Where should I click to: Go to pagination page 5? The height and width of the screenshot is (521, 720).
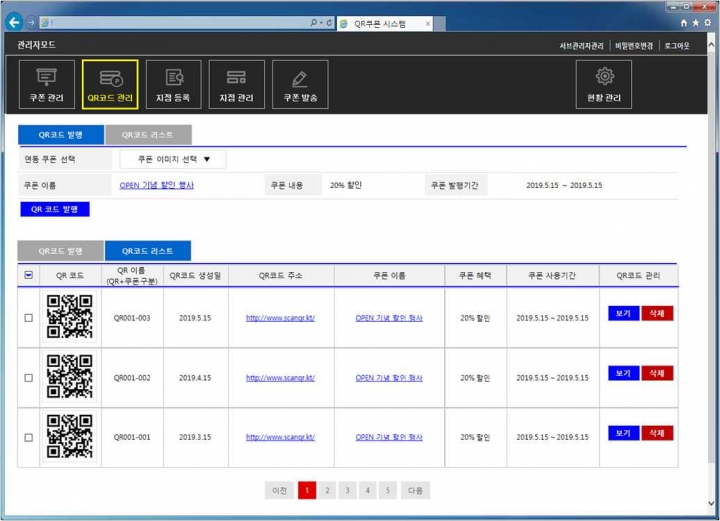388,490
